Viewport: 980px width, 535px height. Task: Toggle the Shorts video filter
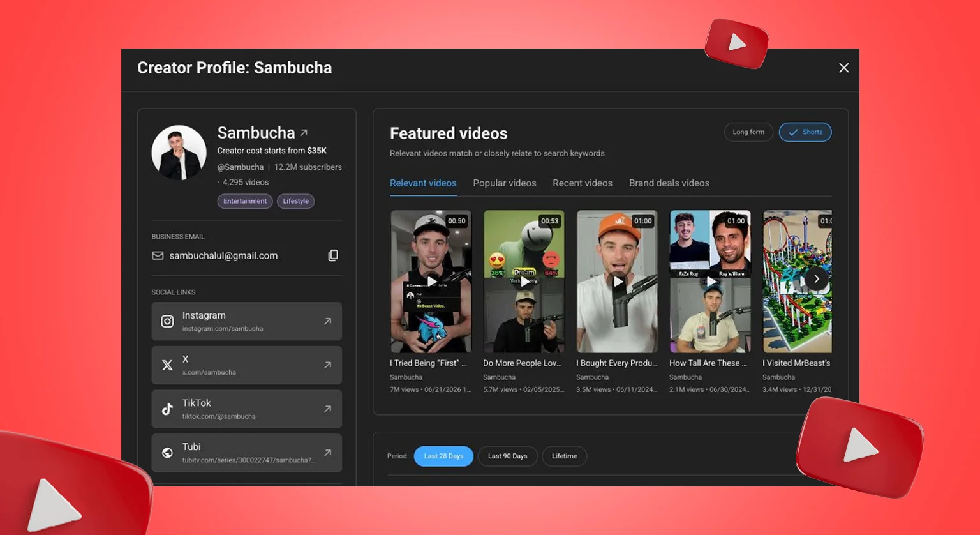(805, 132)
